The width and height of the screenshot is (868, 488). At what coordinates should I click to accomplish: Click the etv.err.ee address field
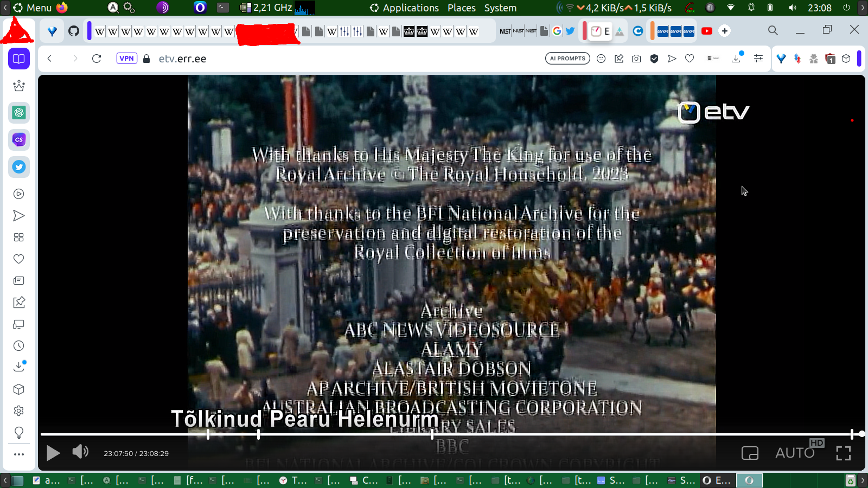coord(182,59)
